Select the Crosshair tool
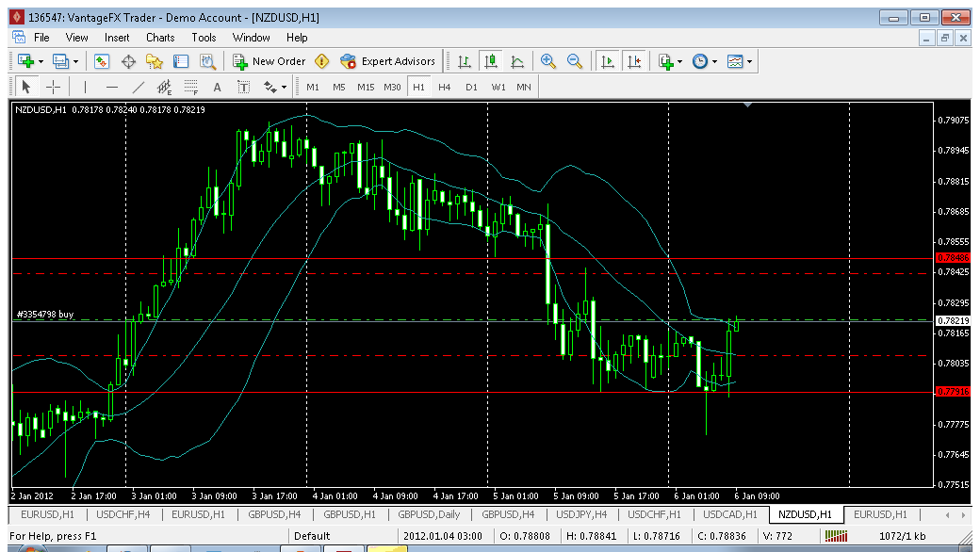The height and width of the screenshot is (552, 980). click(x=53, y=87)
